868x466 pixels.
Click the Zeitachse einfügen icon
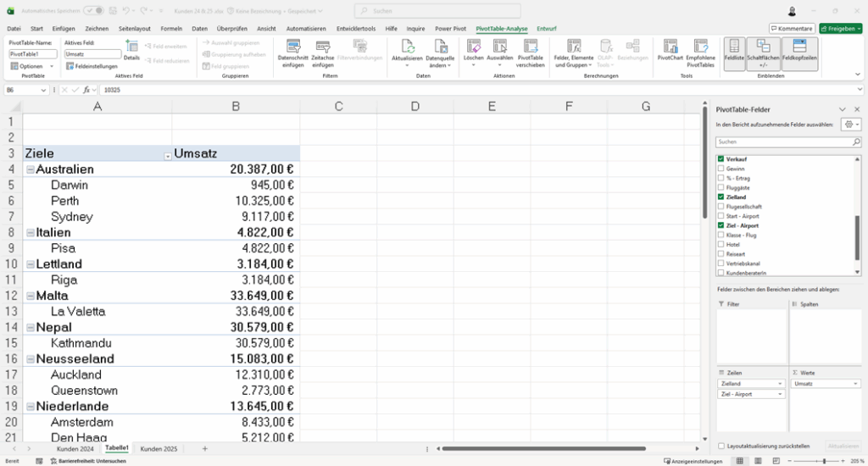(x=323, y=47)
